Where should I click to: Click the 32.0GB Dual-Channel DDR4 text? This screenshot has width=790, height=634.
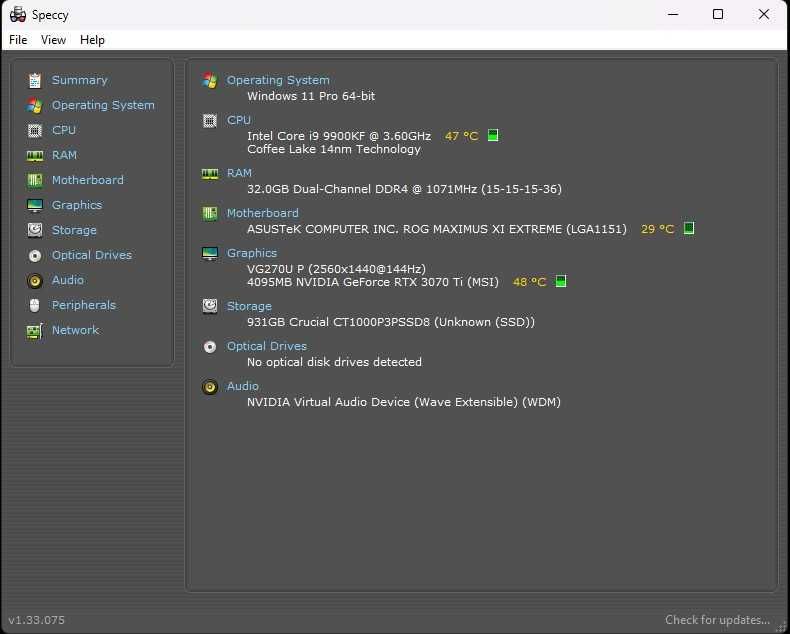pyautogui.click(x=404, y=189)
